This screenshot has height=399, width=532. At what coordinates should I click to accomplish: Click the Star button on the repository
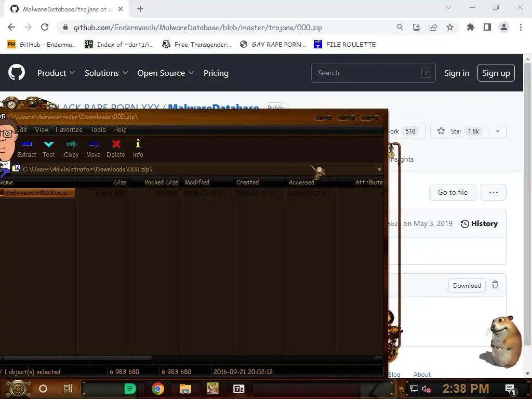coord(460,131)
